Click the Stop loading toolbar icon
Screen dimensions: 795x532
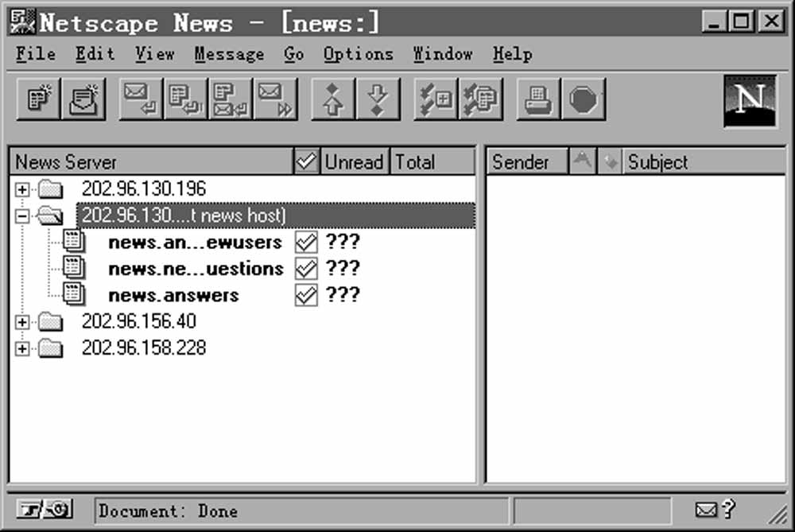point(584,99)
